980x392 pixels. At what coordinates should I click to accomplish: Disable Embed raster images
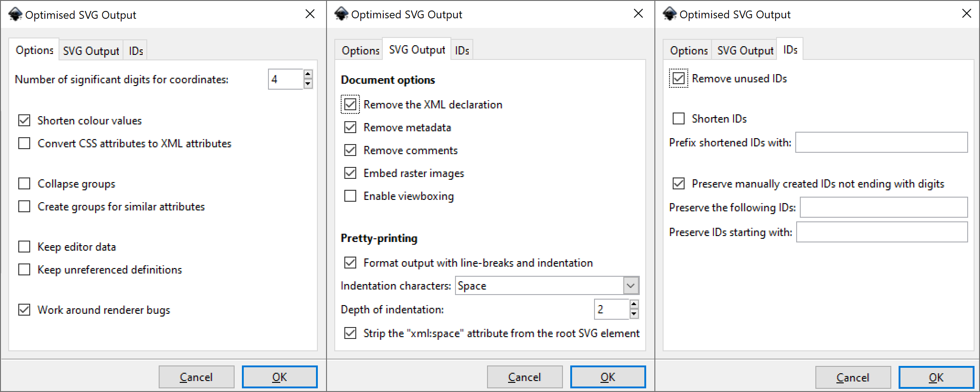click(350, 173)
